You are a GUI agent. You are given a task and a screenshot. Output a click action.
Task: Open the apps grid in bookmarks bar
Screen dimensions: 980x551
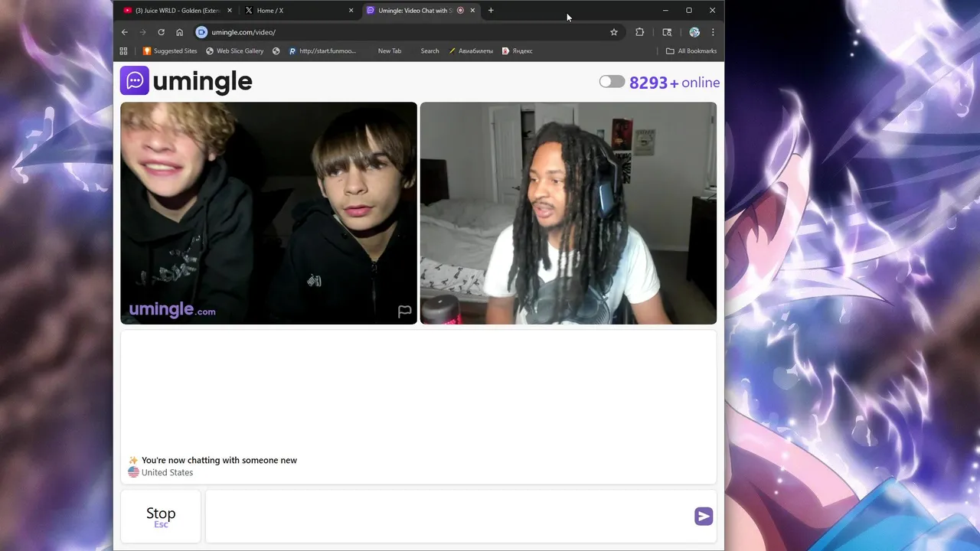pyautogui.click(x=123, y=51)
